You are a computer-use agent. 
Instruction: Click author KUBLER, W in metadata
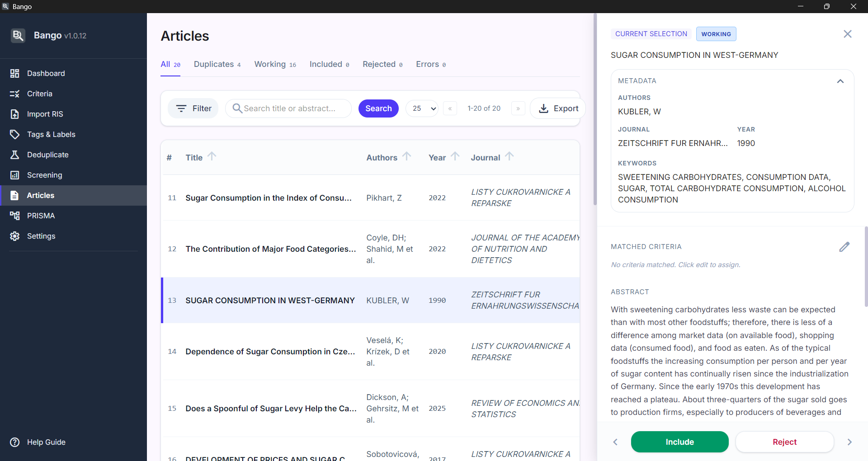[x=639, y=112]
